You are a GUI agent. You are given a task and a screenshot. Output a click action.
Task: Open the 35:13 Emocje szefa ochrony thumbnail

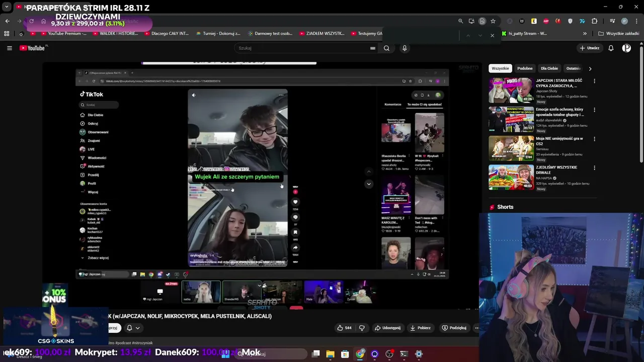(x=511, y=119)
